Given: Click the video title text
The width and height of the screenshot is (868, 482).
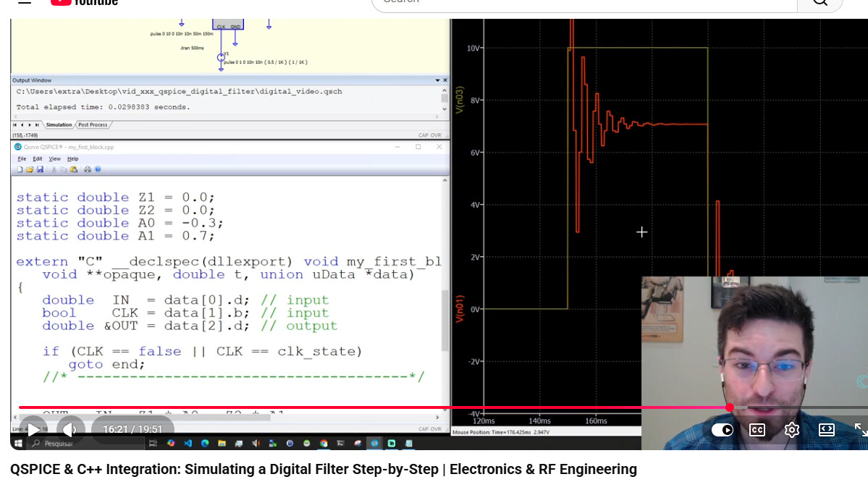Looking at the screenshot, I should click(x=323, y=469).
